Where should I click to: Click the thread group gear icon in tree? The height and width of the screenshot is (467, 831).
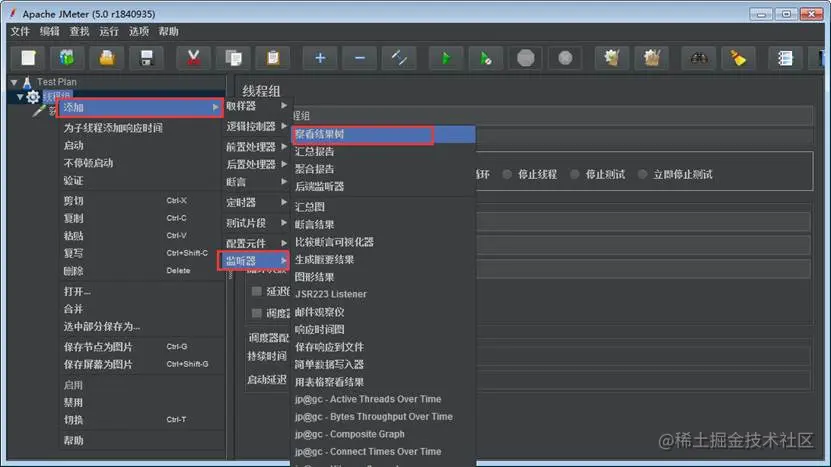(x=33, y=97)
